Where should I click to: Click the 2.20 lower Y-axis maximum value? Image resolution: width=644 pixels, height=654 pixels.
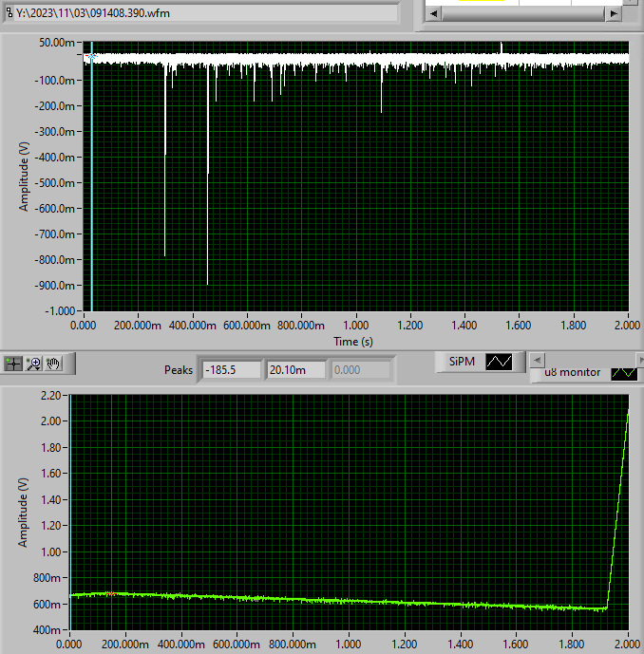pos(51,396)
